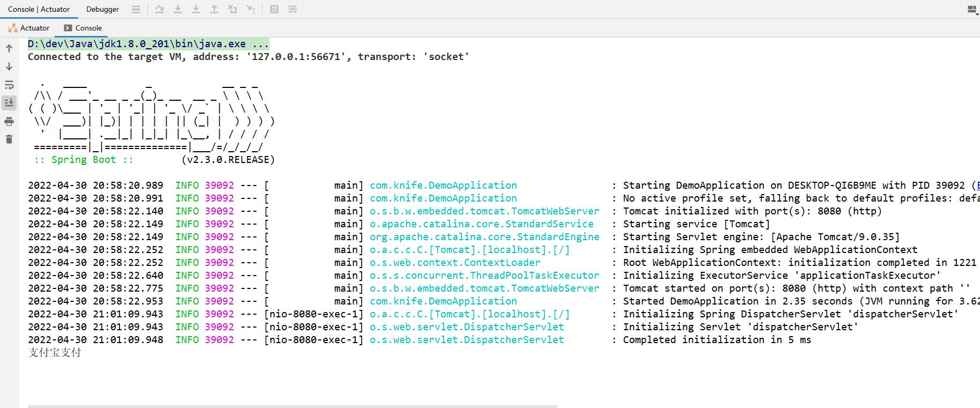980x408 pixels.
Task: Click the Drop Frame icon
Action: click(233, 9)
